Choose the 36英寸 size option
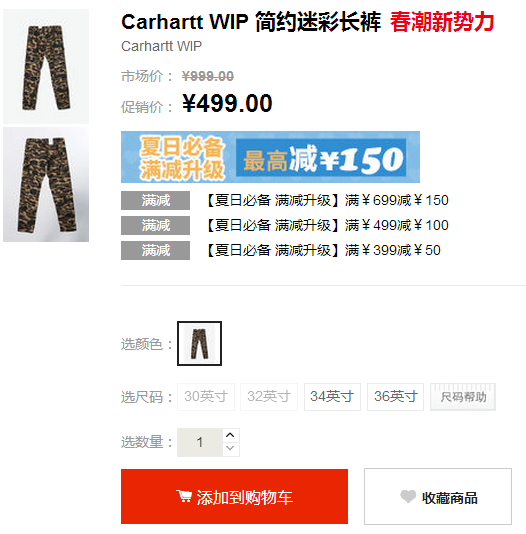 coord(396,397)
